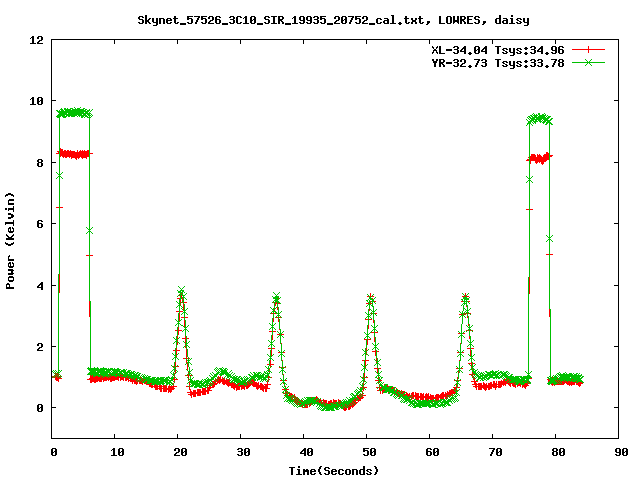Select the XL-34.04 Tsys:34.96 legend entry

click(x=498, y=50)
